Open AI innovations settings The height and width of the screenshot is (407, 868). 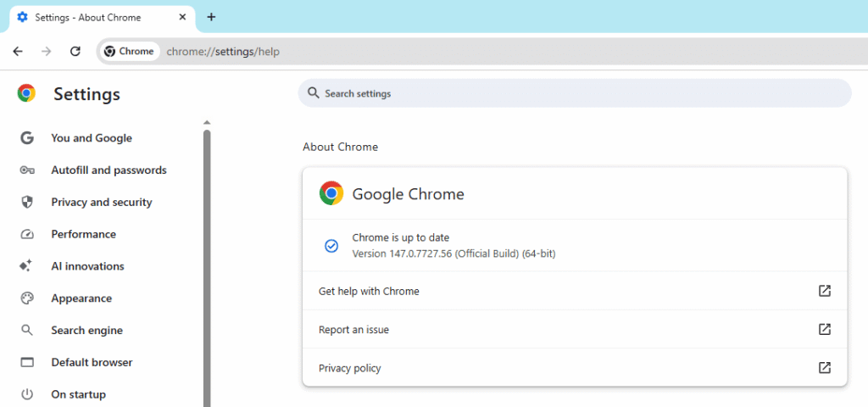(88, 266)
